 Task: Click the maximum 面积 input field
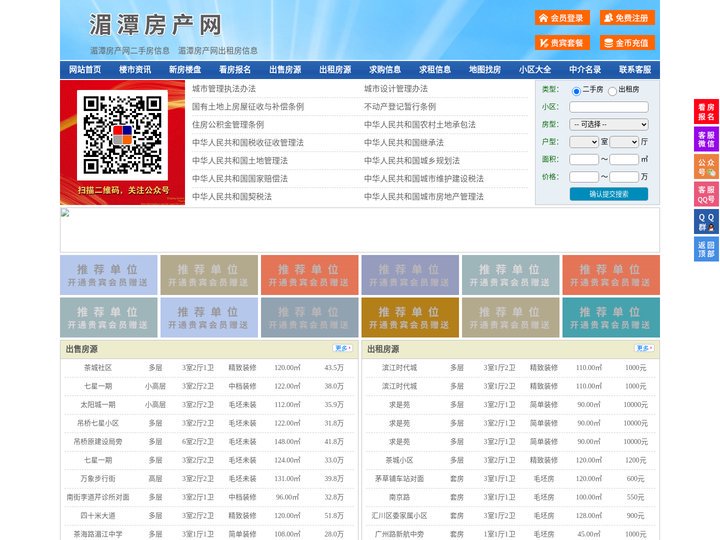(x=624, y=159)
